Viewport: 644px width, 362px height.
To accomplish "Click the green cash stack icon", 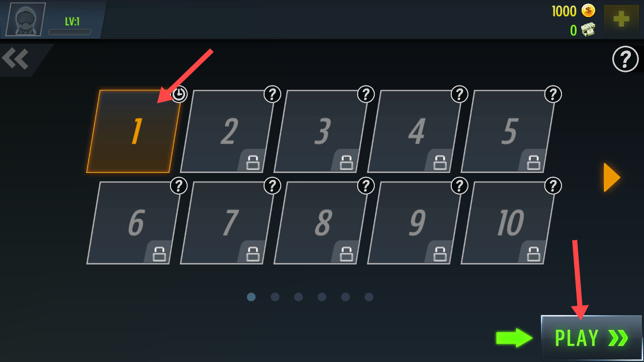I will click(588, 30).
